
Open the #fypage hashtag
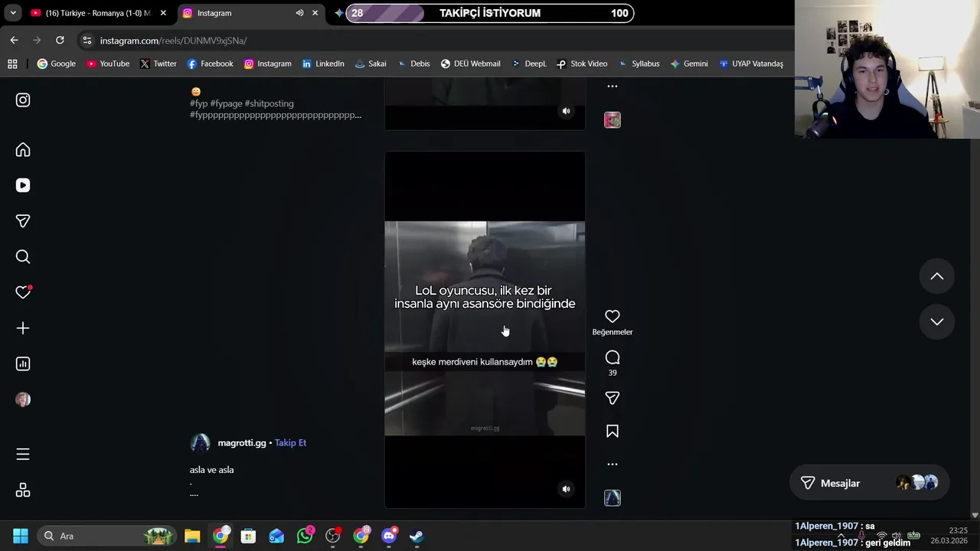click(226, 103)
